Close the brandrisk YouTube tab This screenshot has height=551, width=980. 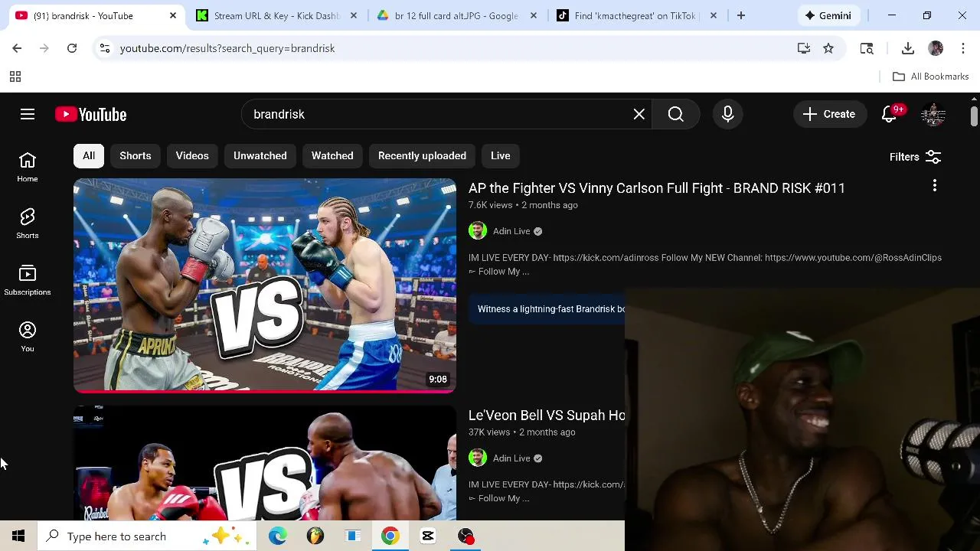[x=173, y=15]
